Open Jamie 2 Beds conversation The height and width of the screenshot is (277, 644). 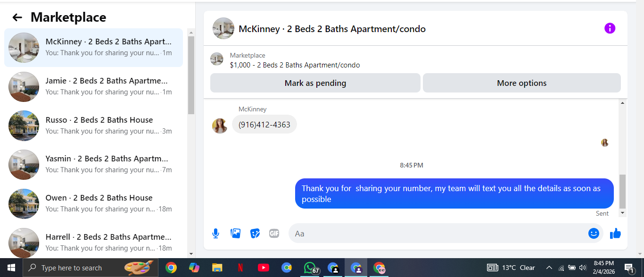[94, 86]
